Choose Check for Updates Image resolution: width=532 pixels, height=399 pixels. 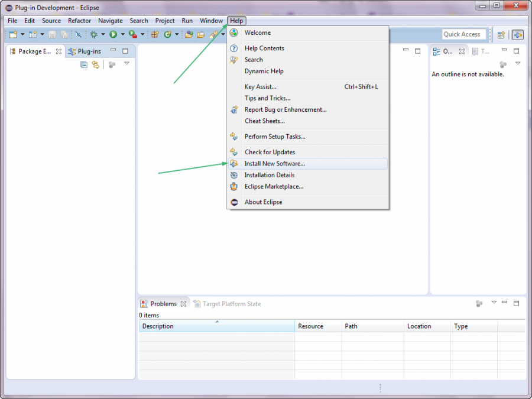click(308, 153)
